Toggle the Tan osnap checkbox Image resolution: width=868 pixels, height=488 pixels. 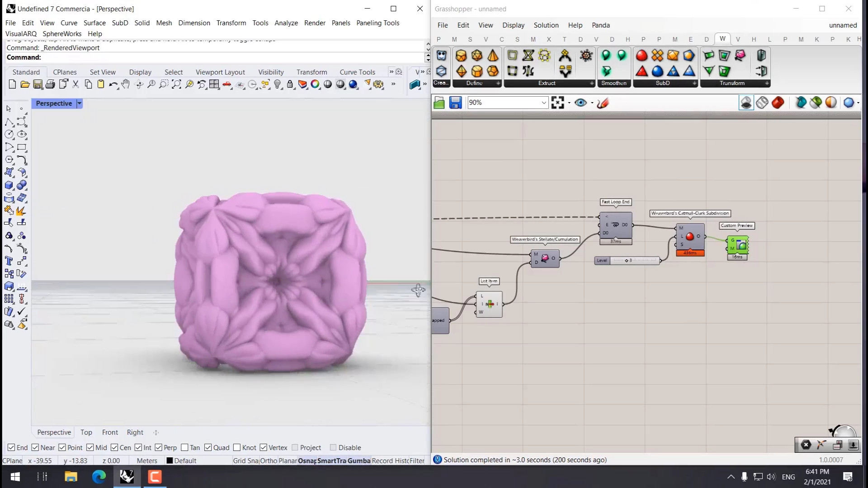184,447
